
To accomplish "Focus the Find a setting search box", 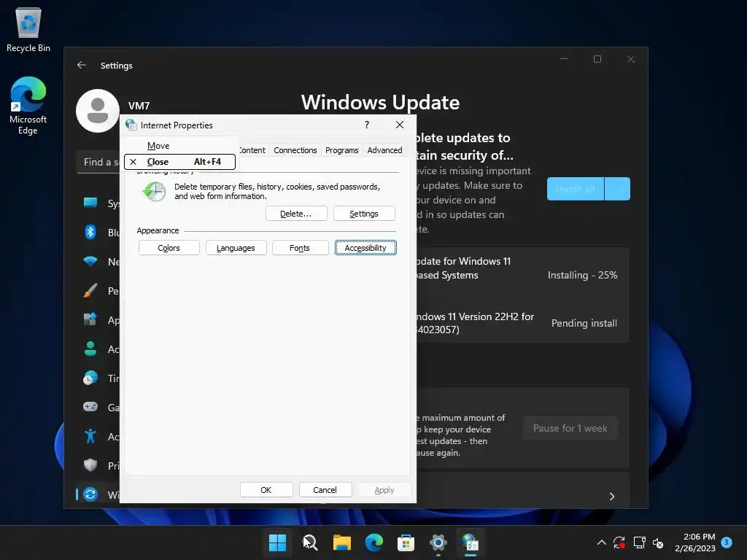I will tap(98, 162).
